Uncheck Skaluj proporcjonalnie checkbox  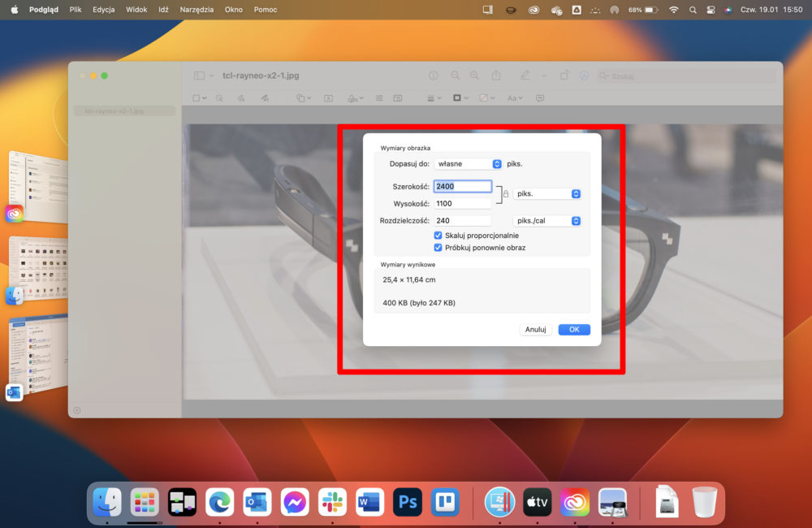438,236
